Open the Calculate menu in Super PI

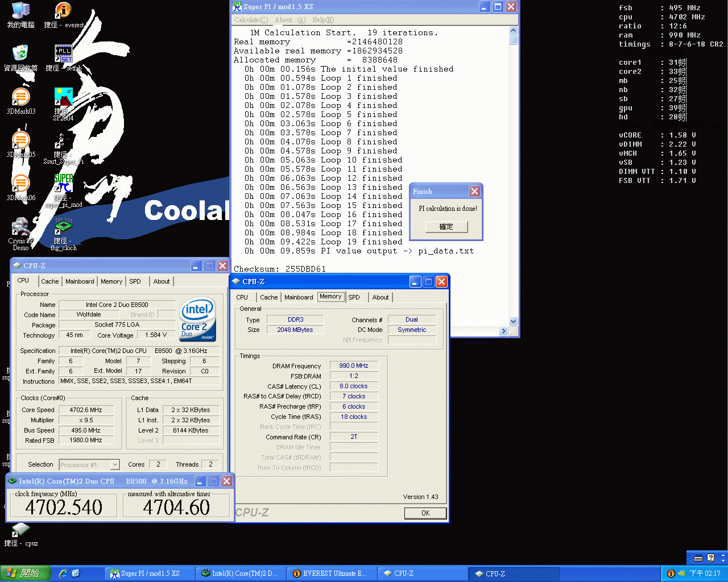click(251, 20)
